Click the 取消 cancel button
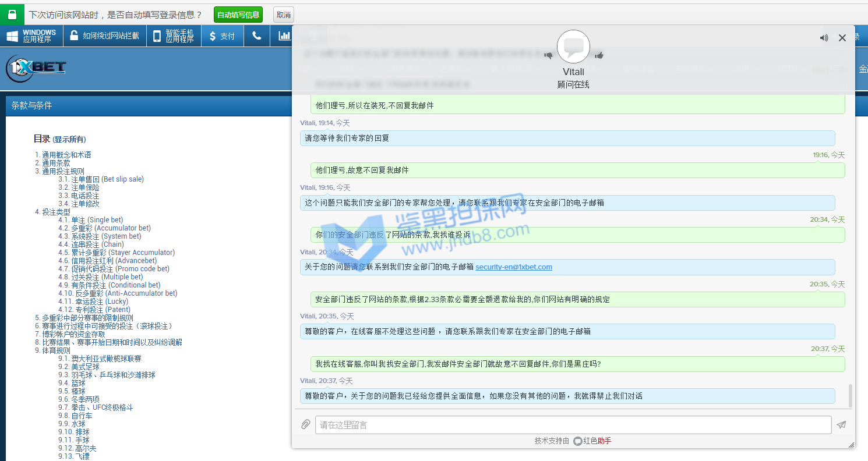 click(283, 15)
